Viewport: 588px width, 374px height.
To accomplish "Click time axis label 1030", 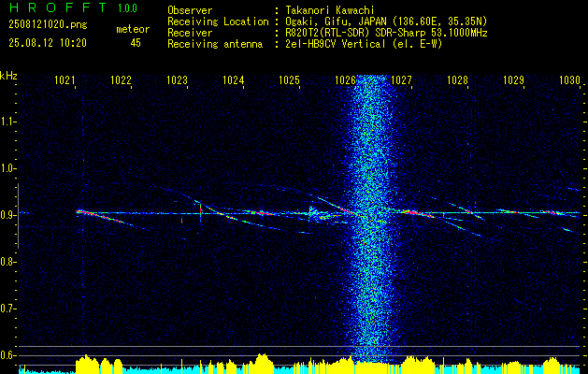I will pos(569,79).
